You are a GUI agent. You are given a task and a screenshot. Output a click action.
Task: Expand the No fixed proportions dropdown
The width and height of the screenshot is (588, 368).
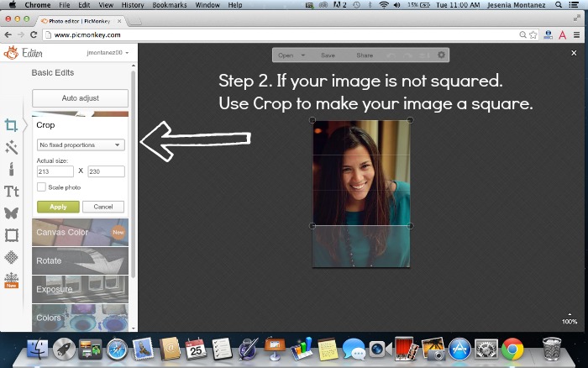point(81,145)
